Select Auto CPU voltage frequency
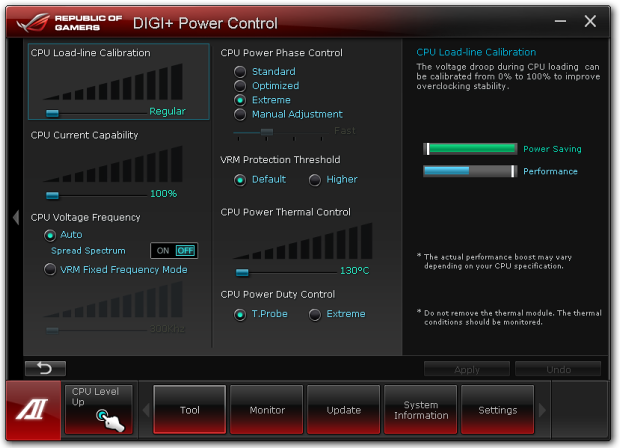The height and width of the screenshot is (448, 620). pos(50,235)
